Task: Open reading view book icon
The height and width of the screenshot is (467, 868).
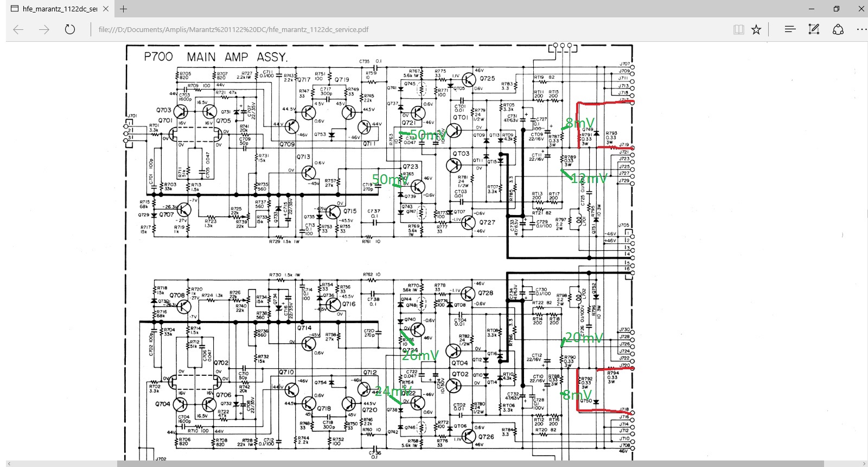Action: click(x=738, y=29)
